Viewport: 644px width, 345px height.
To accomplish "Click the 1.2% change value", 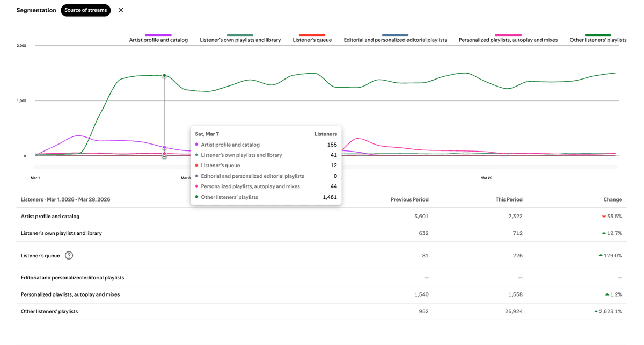I will [616, 294].
